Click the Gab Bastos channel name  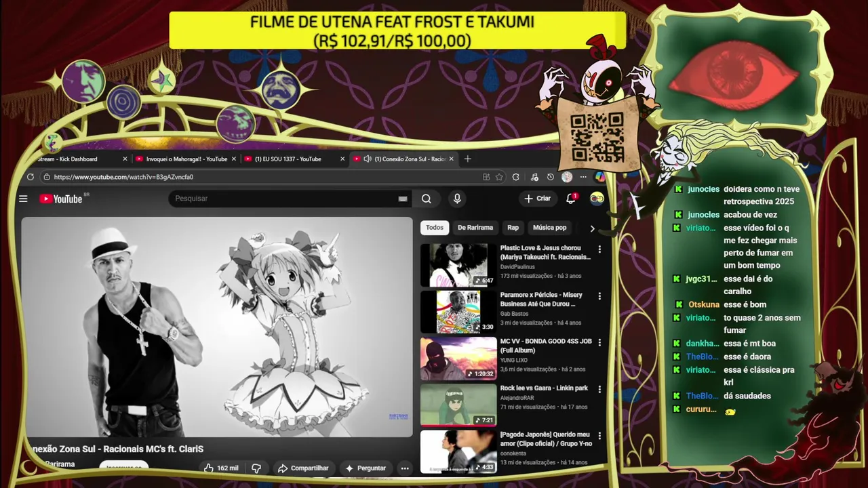pyautogui.click(x=514, y=314)
